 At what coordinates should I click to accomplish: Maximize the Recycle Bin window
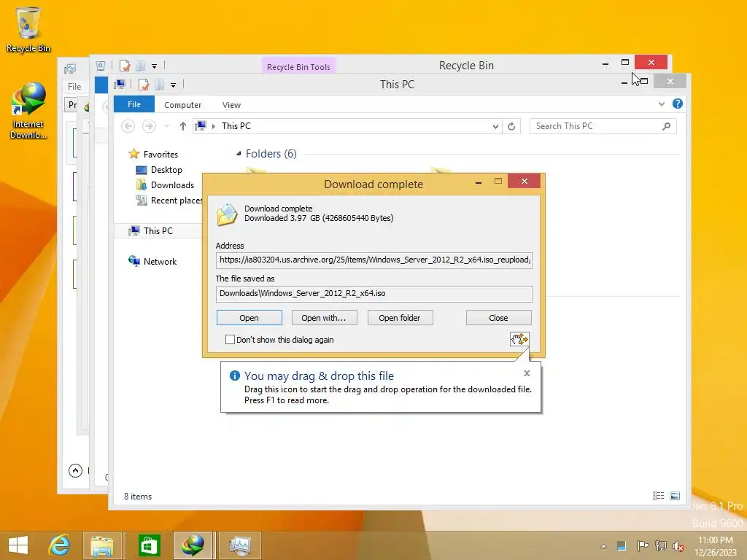coord(625,63)
